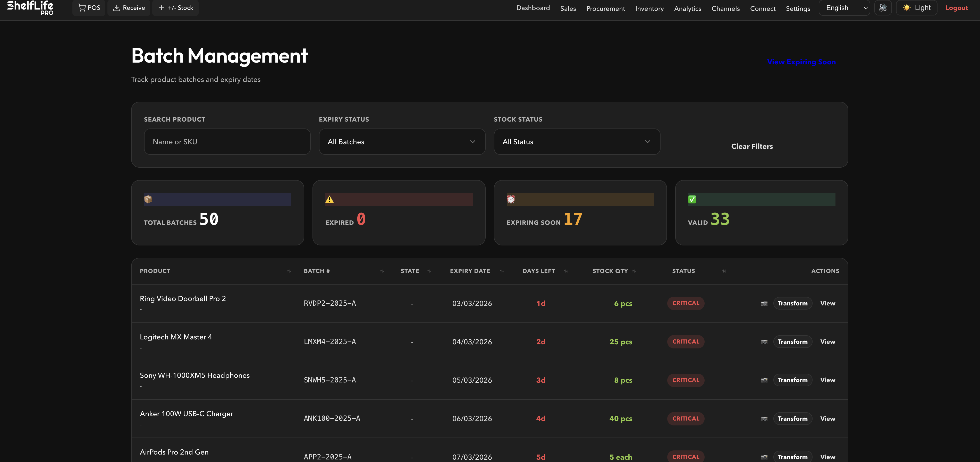
Task: Toggle sound mute speaker icon
Action: [883, 8]
